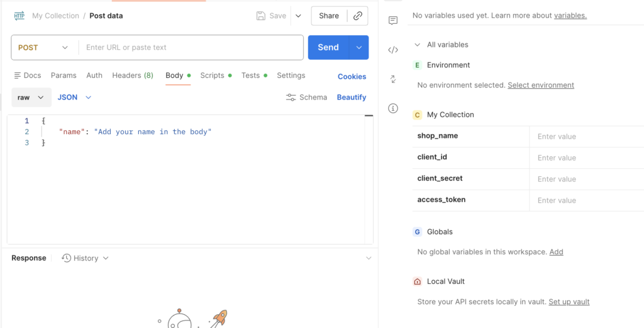The height and width of the screenshot is (328, 644).
Task: Click the HTTP request icon
Action: (x=19, y=16)
